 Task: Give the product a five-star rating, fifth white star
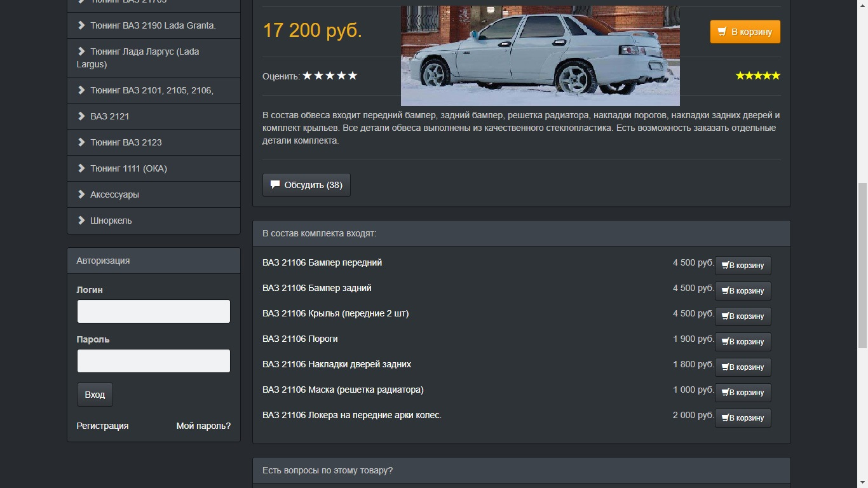pos(353,76)
